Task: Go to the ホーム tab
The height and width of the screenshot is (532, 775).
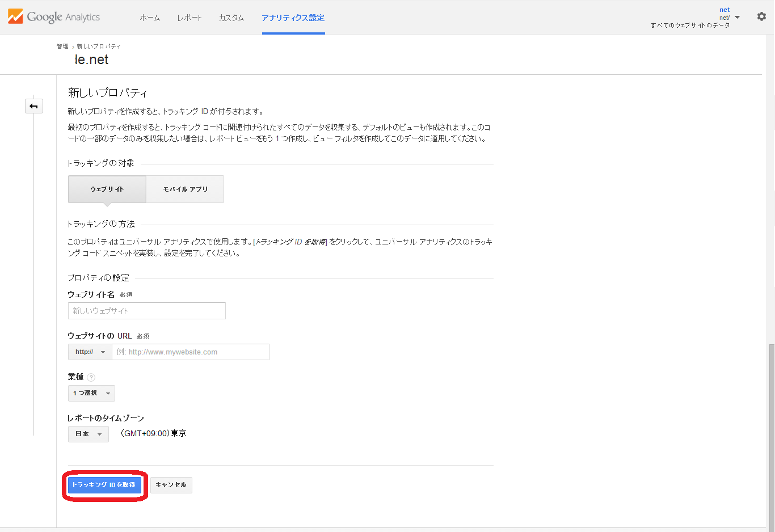Action: tap(150, 18)
